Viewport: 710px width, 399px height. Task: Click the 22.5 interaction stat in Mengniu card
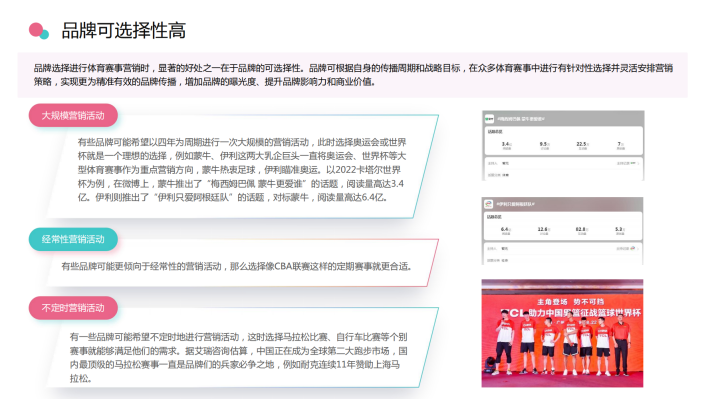[x=582, y=145]
